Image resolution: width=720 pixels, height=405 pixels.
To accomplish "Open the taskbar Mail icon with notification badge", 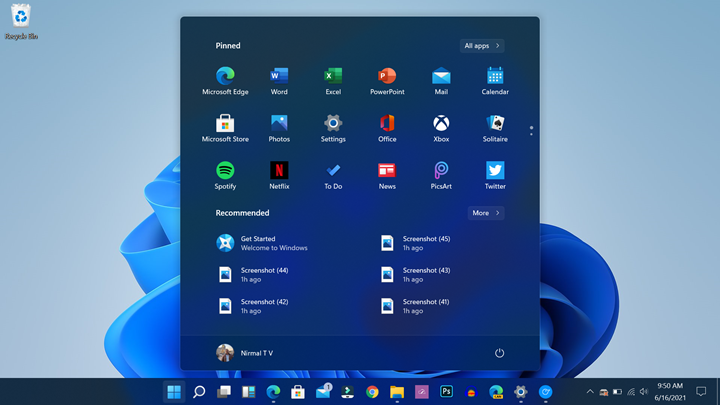I will tap(323, 392).
